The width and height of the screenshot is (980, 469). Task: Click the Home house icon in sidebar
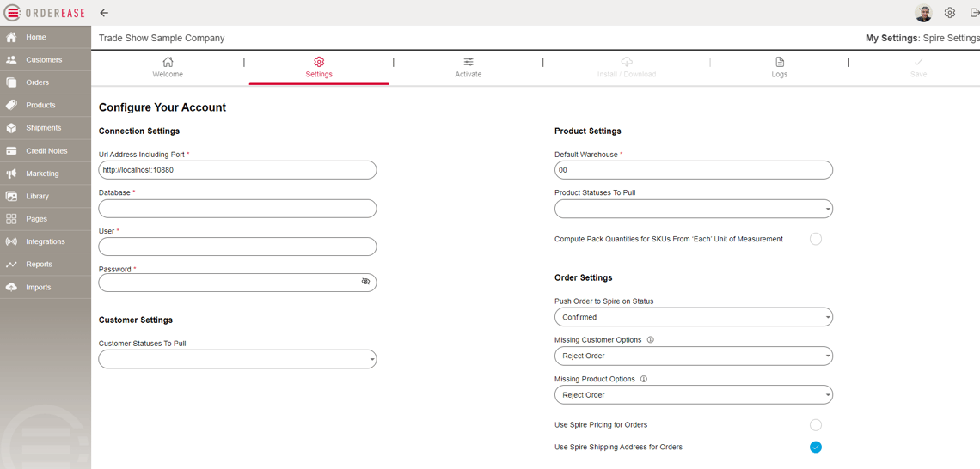pyautogui.click(x=11, y=38)
